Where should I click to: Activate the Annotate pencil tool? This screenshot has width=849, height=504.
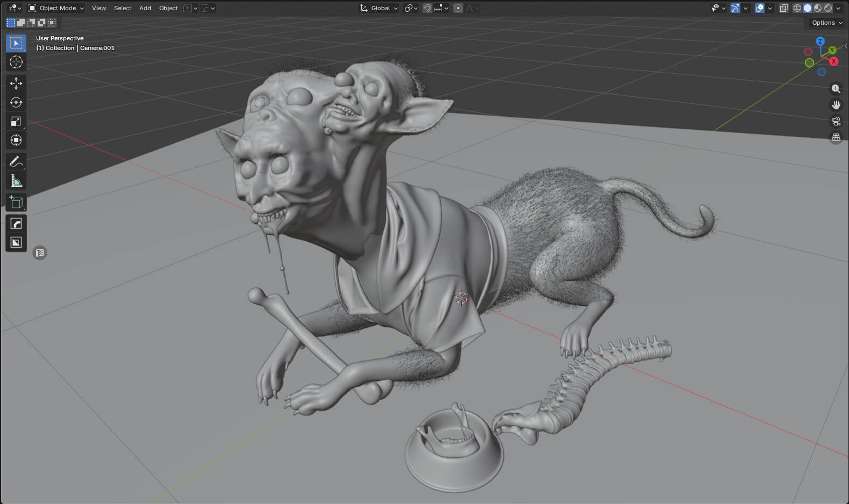(16, 162)
